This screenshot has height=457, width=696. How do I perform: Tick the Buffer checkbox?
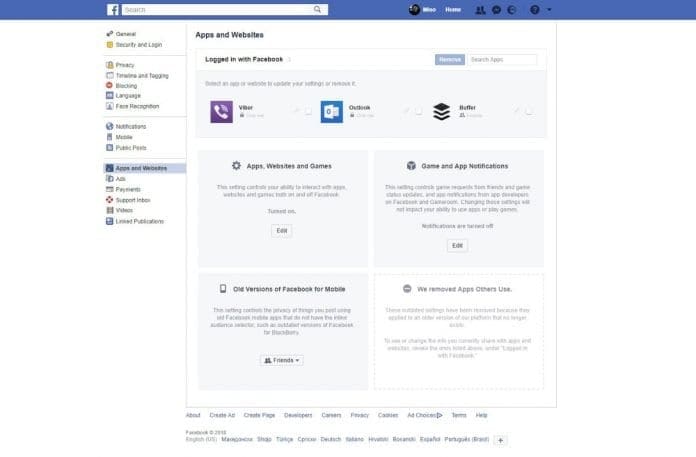(x=529, y=111)
